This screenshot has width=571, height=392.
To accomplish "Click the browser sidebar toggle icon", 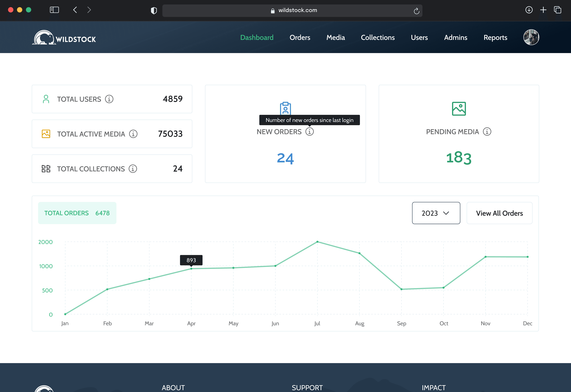I will tap(54, 10).
